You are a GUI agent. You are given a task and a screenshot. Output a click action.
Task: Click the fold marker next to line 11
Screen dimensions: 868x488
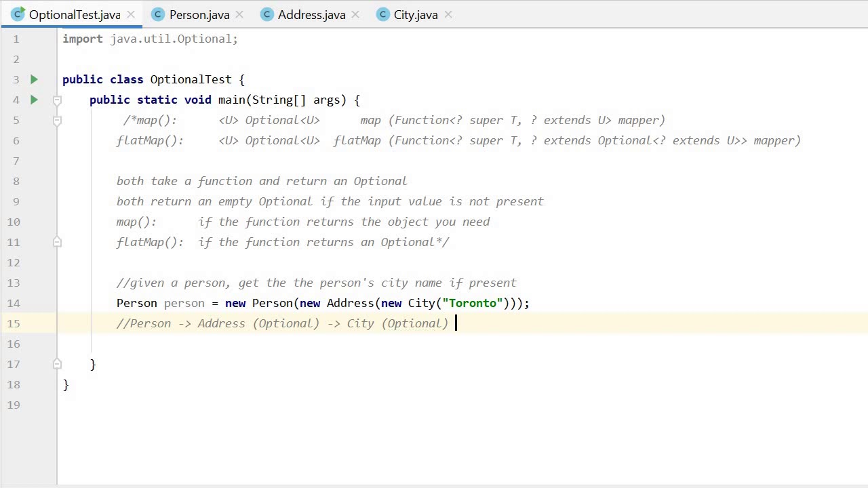(x=57, y=242)
